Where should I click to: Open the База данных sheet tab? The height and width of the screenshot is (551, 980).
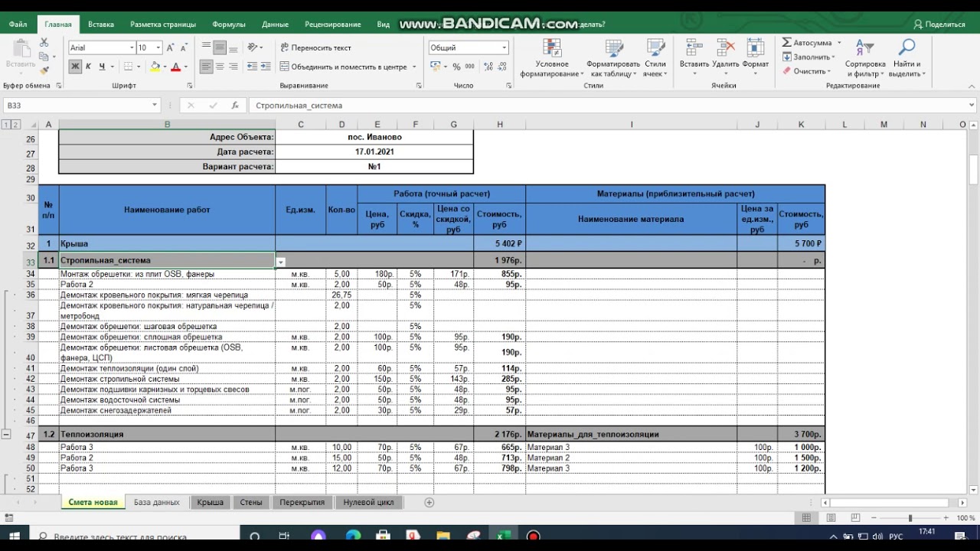click(x=156, y=502)
